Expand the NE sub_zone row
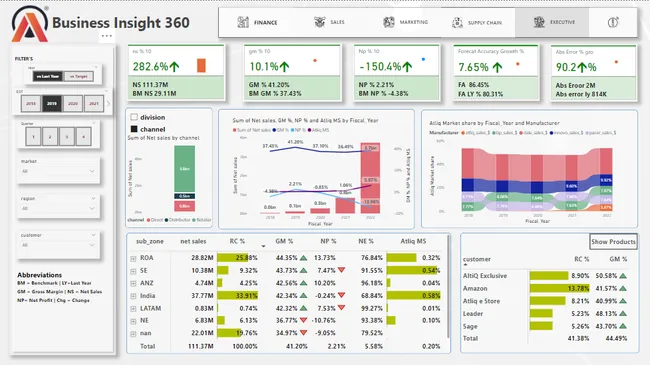650x365 pixels. point(133,321)
